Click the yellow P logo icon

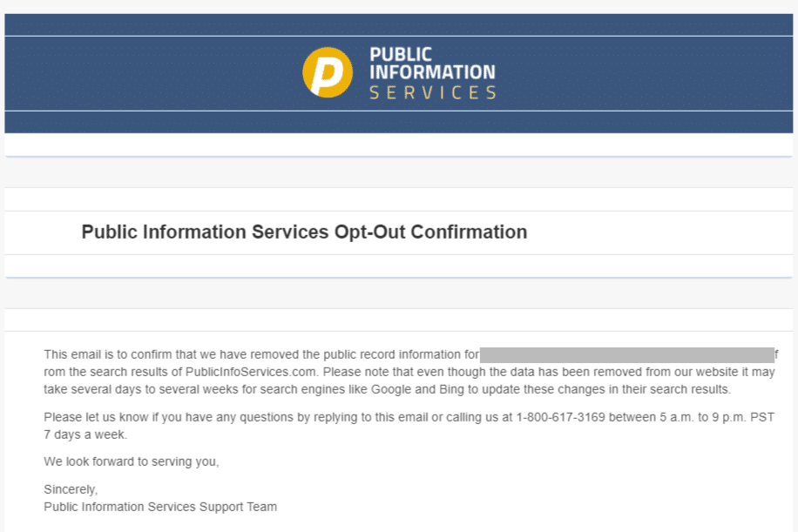pyautogui.click(x=328, y=72)
